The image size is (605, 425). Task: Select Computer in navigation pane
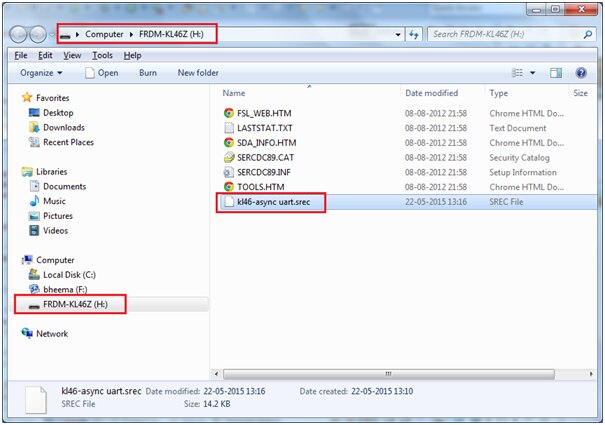(x=55, y=260)
